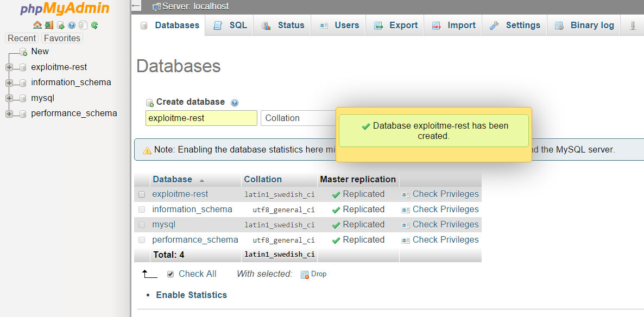
Task: Click the Server: localhost breadcrumb
Action: tap(195, 6)
